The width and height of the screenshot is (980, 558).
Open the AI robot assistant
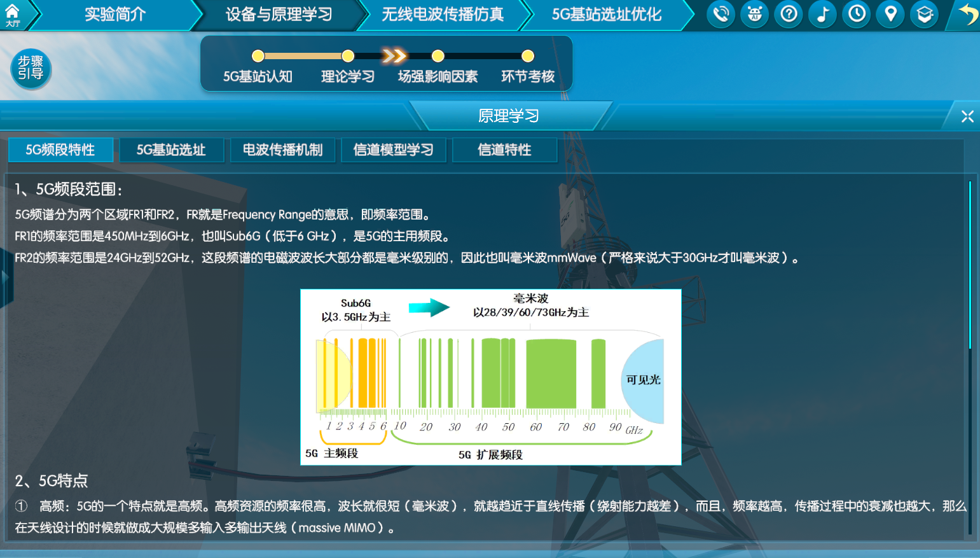click(755, 14)
